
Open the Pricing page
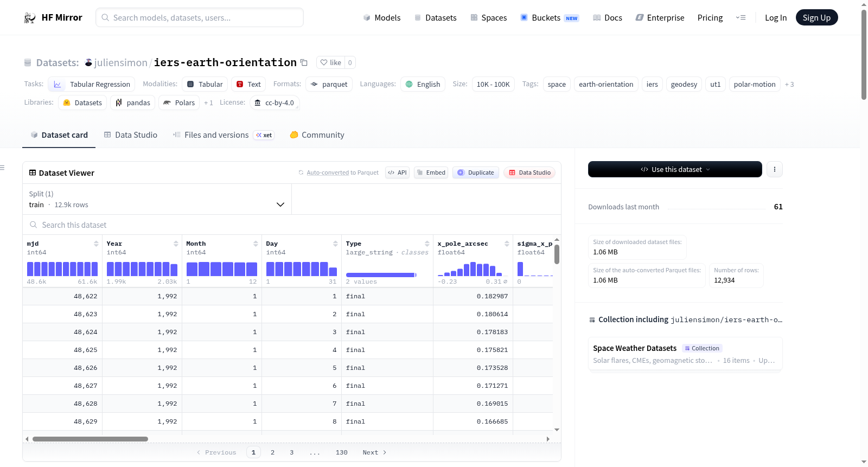(710, 17)
